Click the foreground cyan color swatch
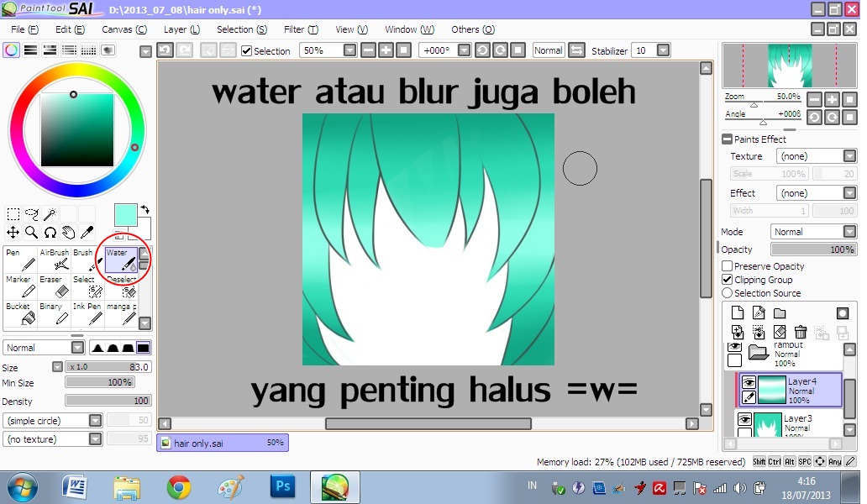This screenshot has height=504, width=867. (x=125, y=214)
